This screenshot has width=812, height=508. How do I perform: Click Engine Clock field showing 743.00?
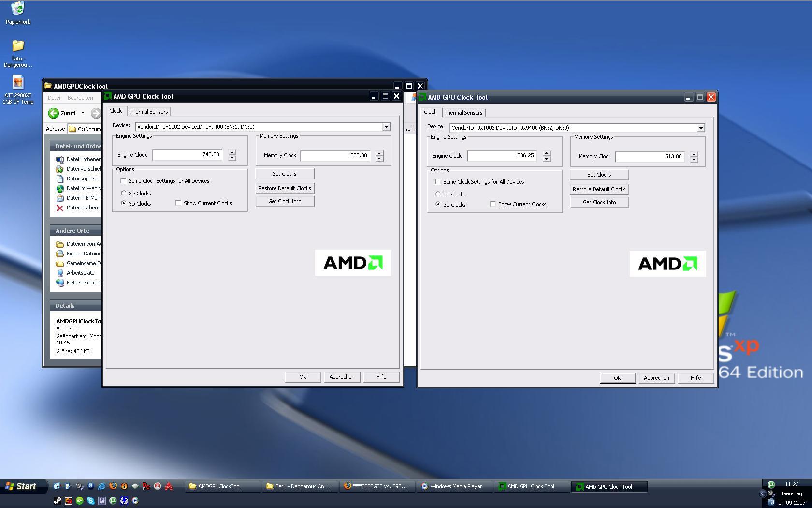[188, 155]
